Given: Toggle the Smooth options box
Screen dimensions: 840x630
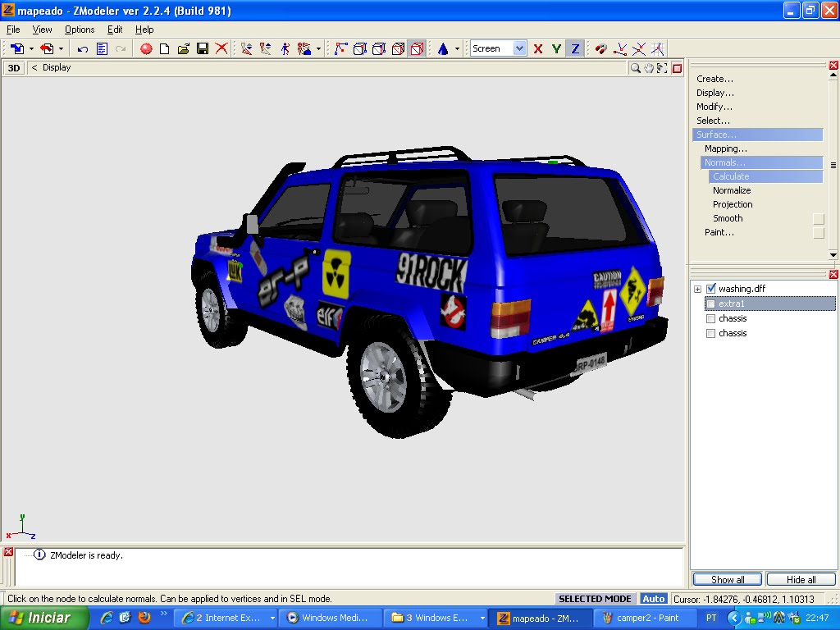Looking at the screenshot, I should pos(818,218).
